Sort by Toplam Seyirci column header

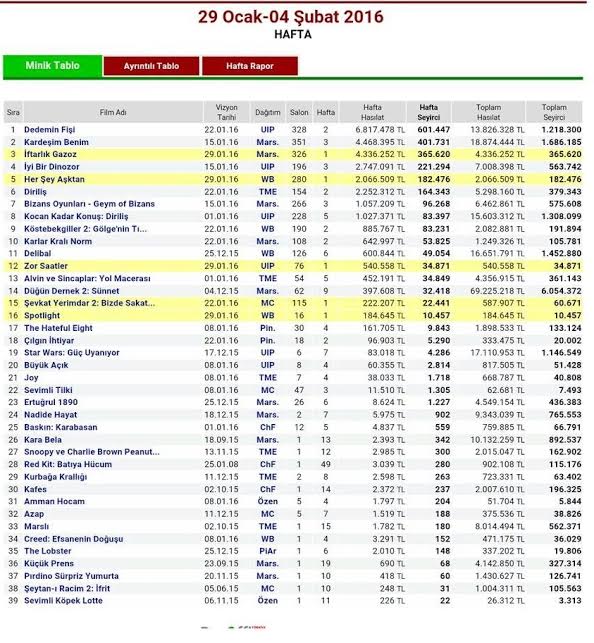pyautogui.click(x=554, y=112)
